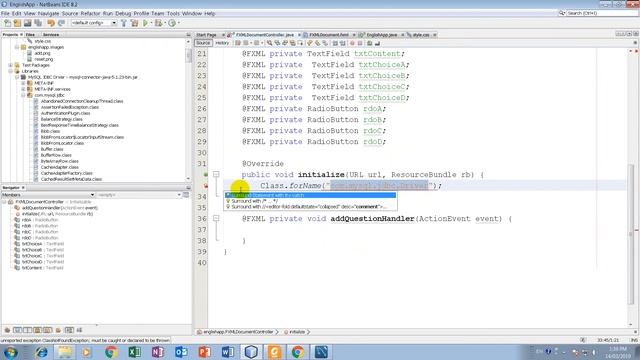Select rdoA member in Navigator
The height and width of the screenshot is (360, 640).
coord(40,220)
